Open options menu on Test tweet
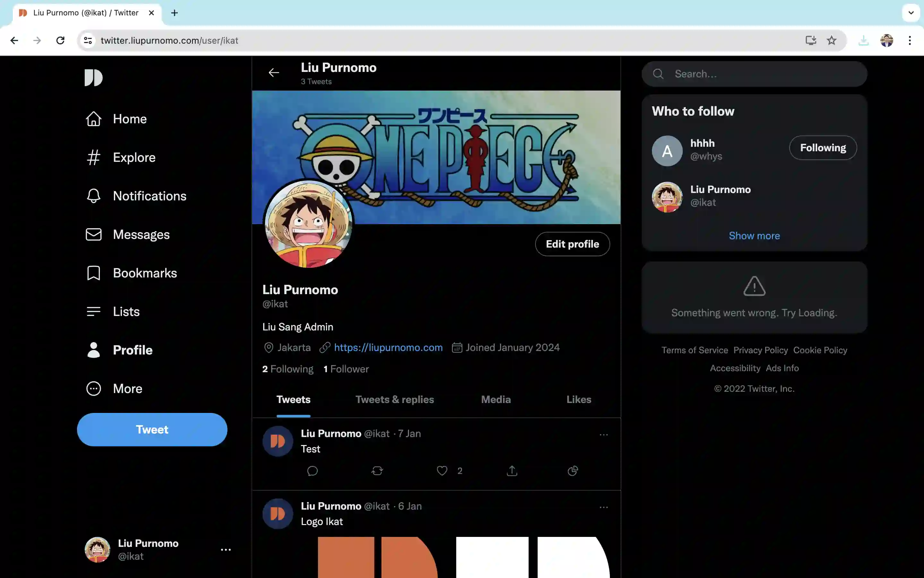 click(604, 435)
